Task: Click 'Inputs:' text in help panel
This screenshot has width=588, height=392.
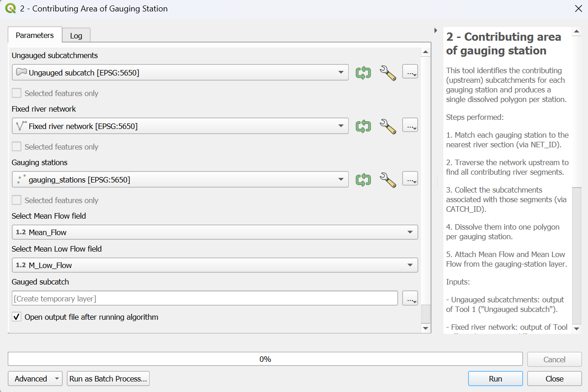Action: point(458,282)
